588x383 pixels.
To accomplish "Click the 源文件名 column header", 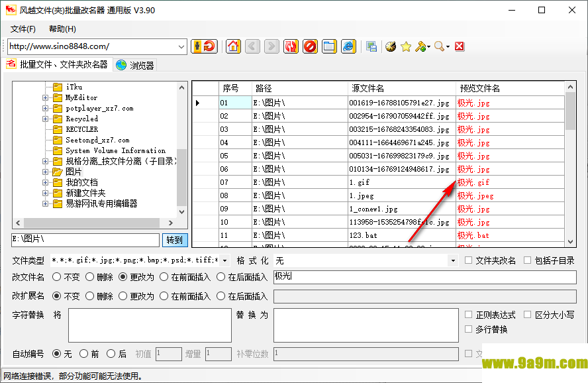I will point(402,89).
